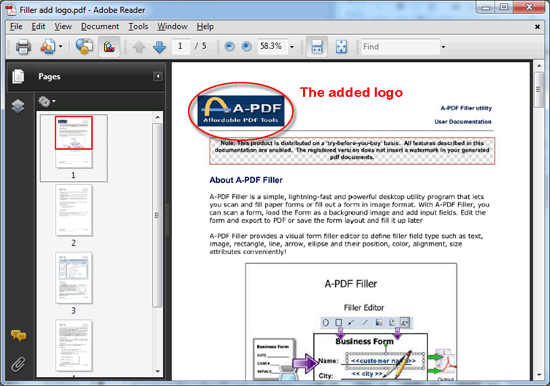
Task: Open the collaborate share icon
Action: (48, 46)
